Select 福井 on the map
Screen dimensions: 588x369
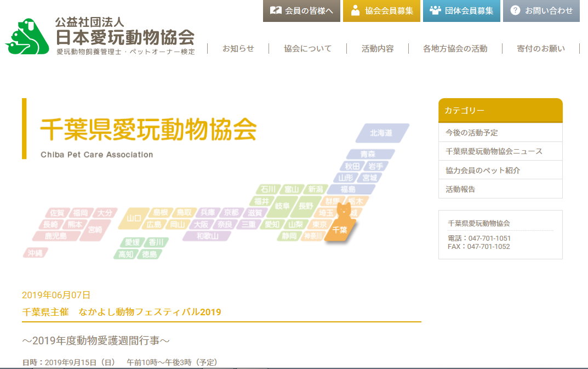coord(262,201)
